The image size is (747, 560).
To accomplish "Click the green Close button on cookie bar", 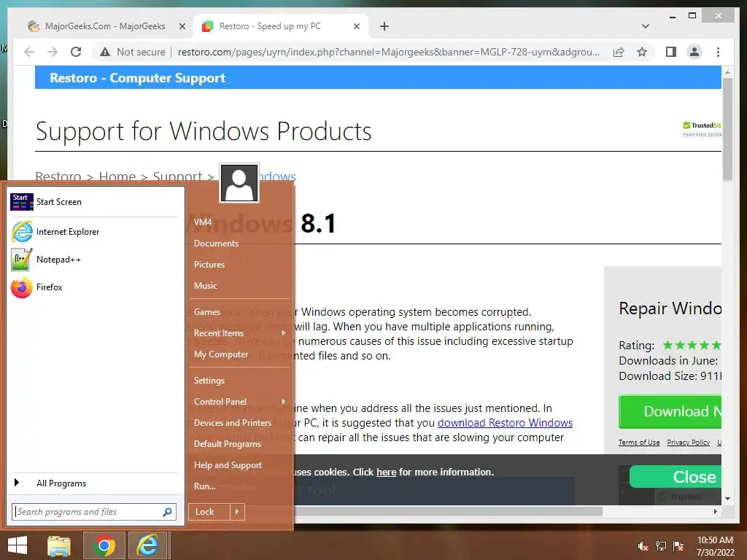I will point(676,477).
